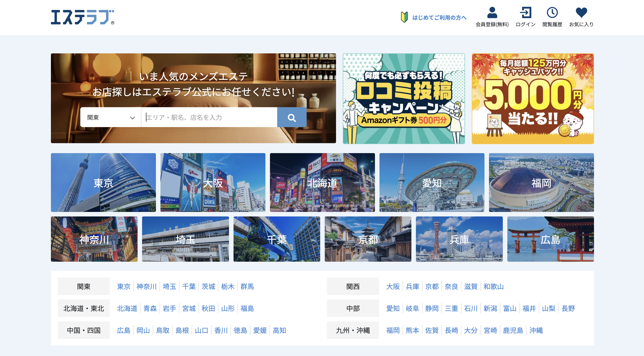Select the 広島 torii gate tile

550,239
